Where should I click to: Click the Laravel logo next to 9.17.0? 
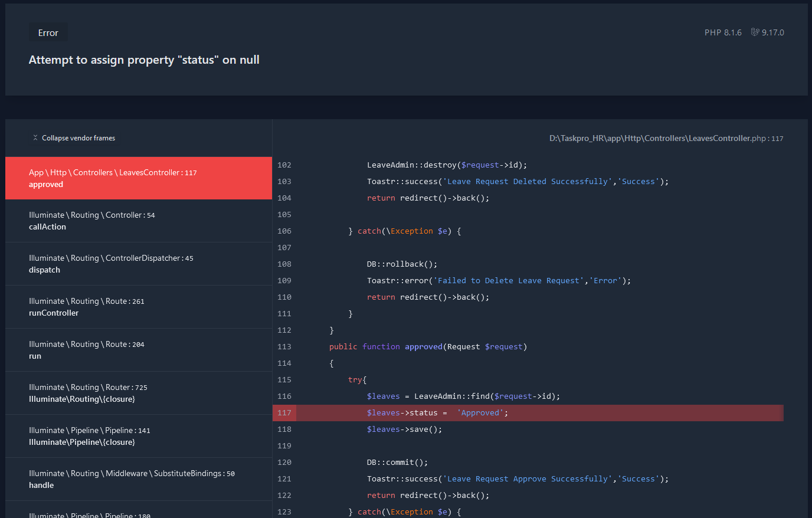pyautogui.click(x=755, y=32)
